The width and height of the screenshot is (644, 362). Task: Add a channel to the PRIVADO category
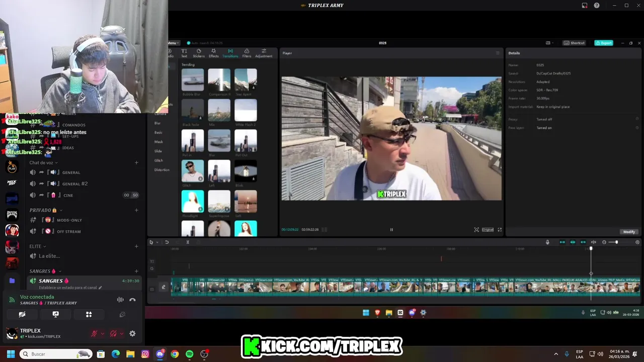(x=136, y=210)
